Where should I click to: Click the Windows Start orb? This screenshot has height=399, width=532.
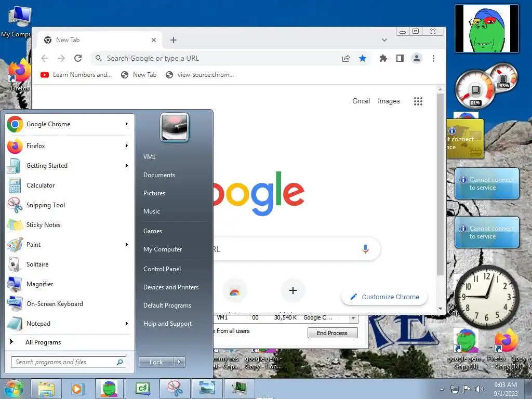[14, 389]
